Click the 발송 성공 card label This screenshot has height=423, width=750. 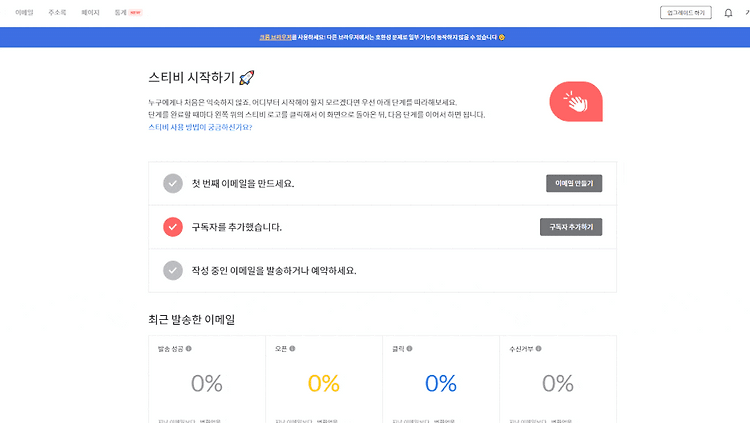point(170,349)
